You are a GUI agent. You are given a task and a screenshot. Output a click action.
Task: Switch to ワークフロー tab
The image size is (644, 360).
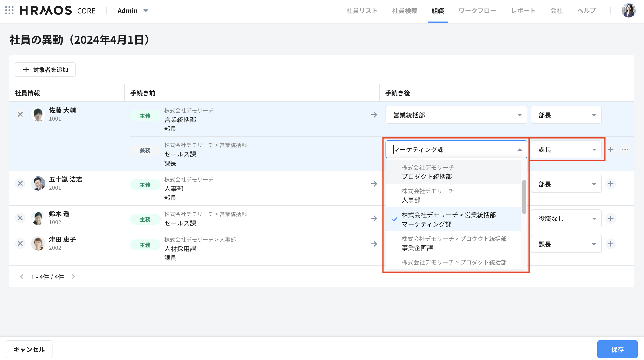click(x=477, y=11)
